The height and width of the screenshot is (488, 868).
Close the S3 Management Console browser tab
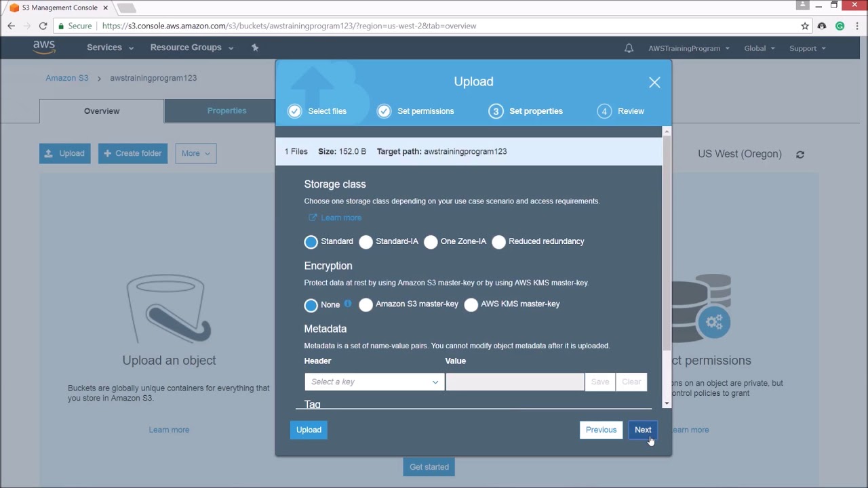[105, 7]
